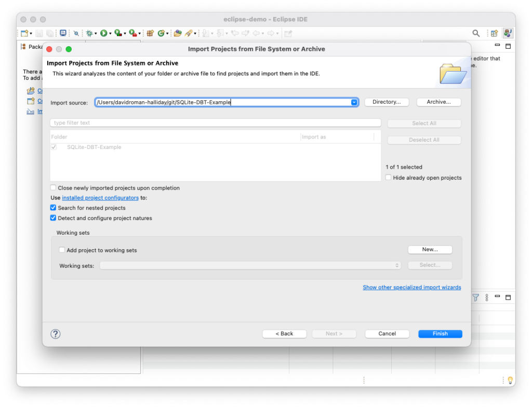Click the Cancel button
Screen dimensions: 532x407
point(387,334)
